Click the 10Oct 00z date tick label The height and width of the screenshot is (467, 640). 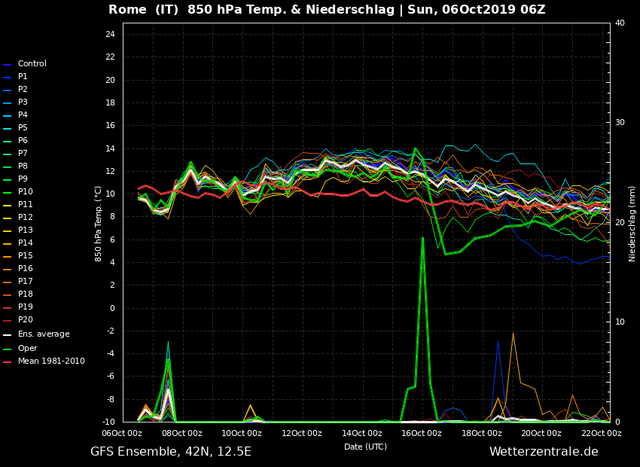pos(243,433)
